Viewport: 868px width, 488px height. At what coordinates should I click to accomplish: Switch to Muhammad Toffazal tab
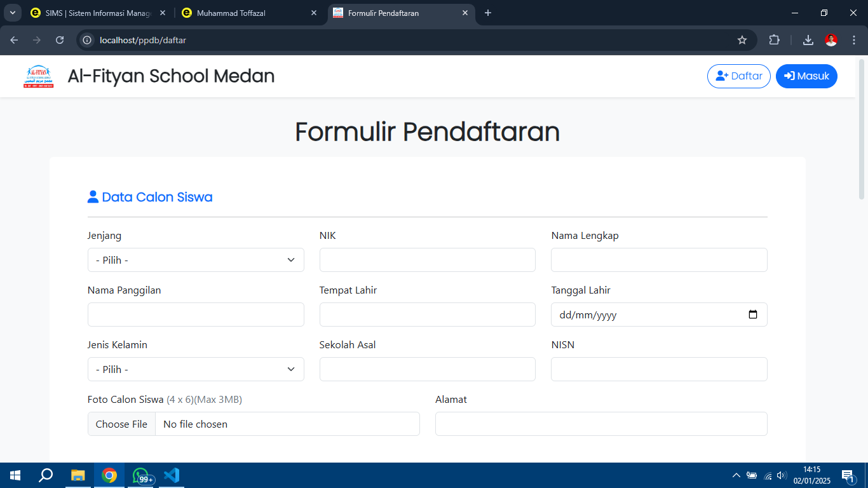(248, 13)
